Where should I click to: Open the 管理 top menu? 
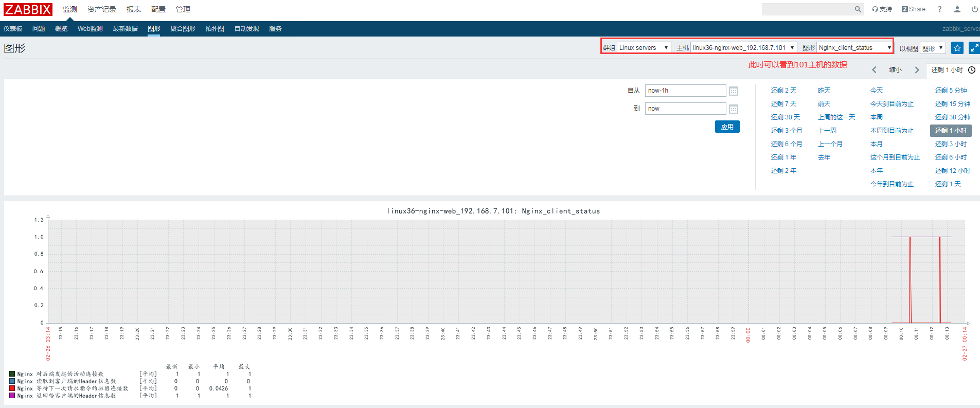[183, 9]
